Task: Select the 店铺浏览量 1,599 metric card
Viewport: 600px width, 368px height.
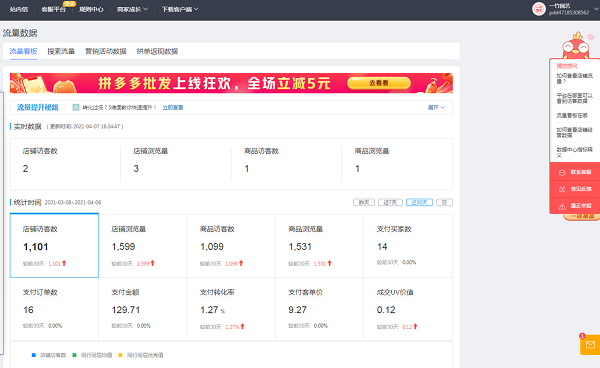Action: [143, 246]
